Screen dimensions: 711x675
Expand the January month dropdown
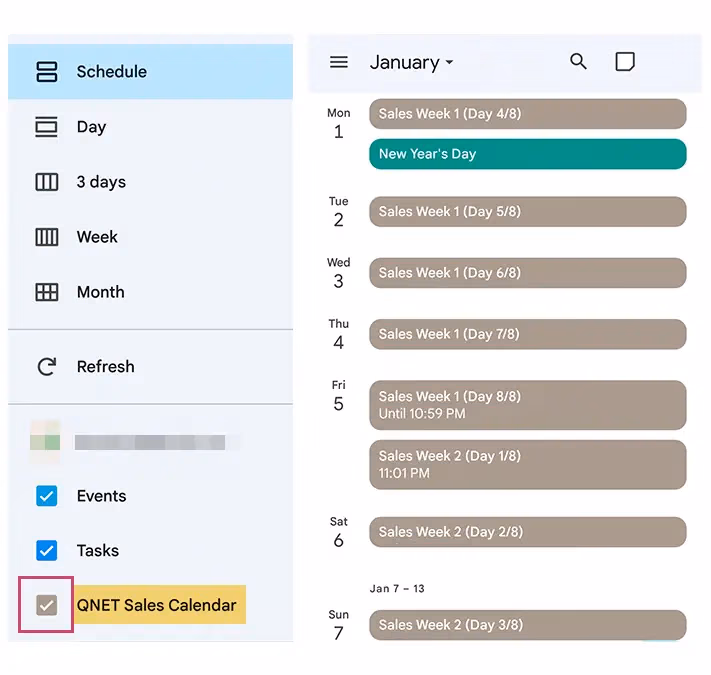(411, 62)
